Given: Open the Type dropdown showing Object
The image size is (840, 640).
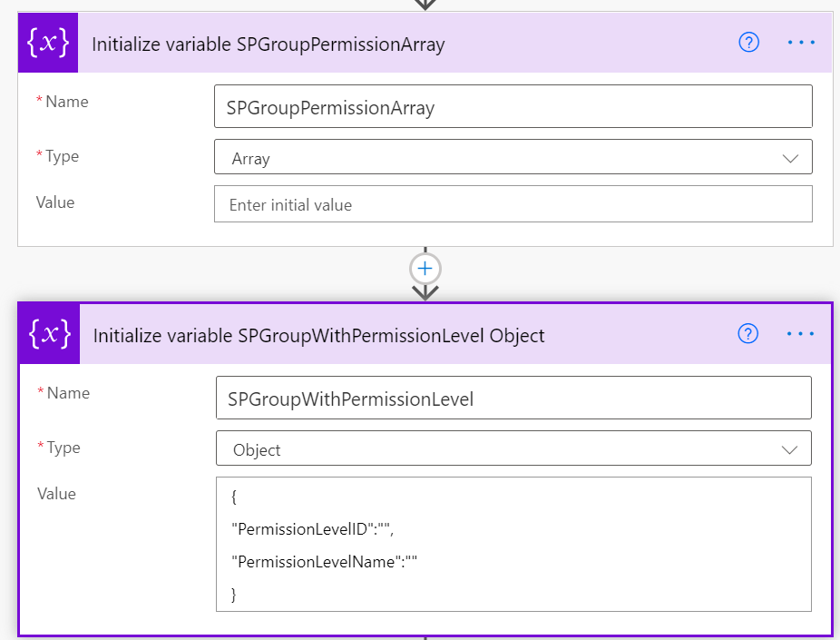Looking at the screenshot, I should coord(513,448).
